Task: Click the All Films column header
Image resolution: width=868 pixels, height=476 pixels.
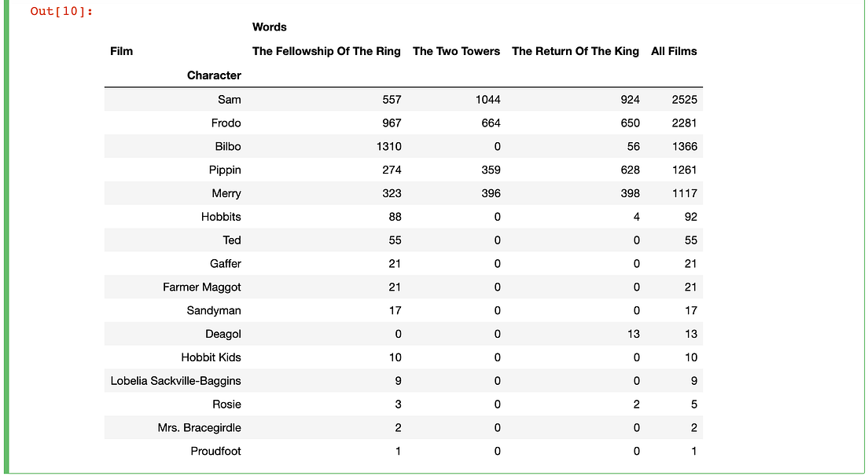Action: [x=674, y=51]
